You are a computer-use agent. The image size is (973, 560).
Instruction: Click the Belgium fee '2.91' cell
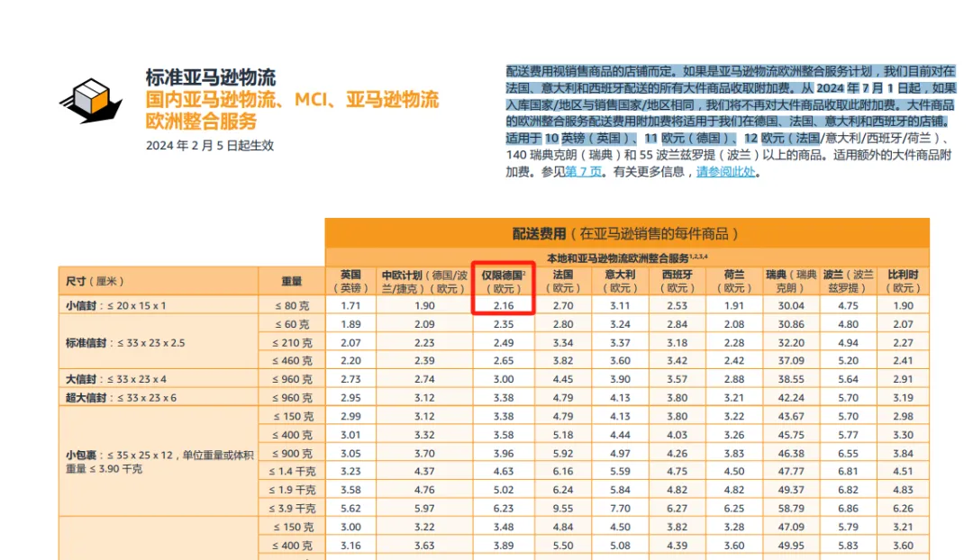[x=904, y=379]
